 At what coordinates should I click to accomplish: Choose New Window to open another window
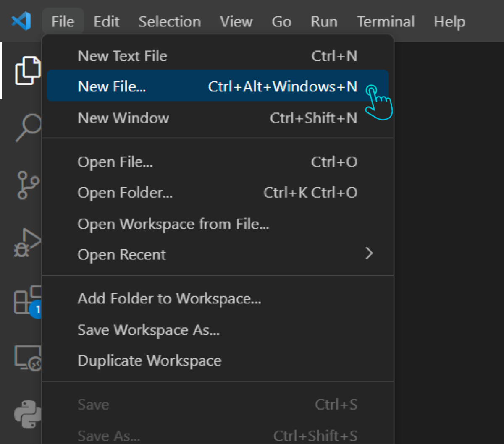123,118
